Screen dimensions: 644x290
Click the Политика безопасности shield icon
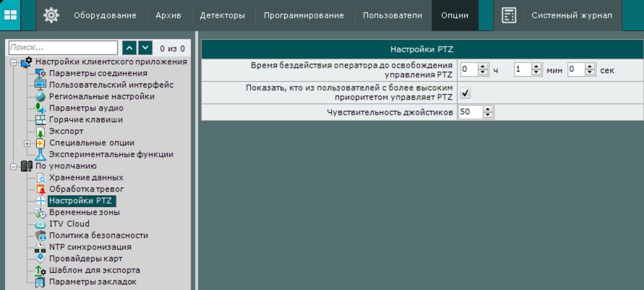(40, 236)
